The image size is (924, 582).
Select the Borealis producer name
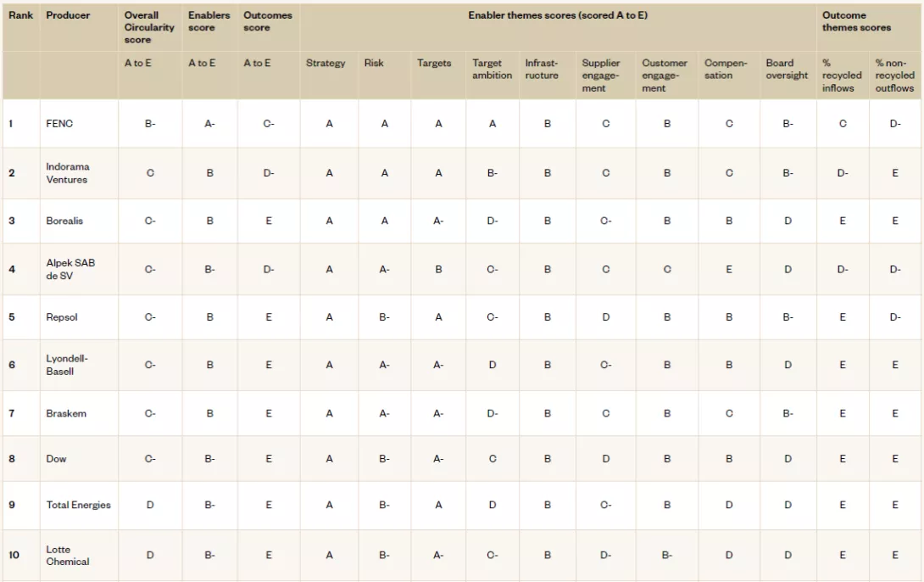(x=64, y=221)
